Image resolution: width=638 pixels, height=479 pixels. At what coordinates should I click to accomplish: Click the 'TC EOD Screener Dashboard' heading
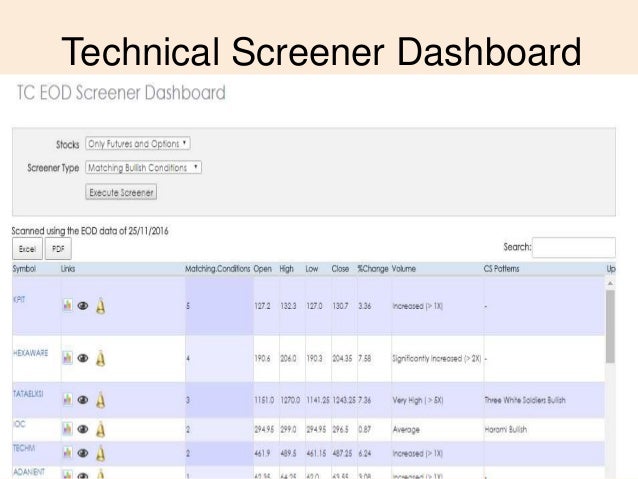121,93
